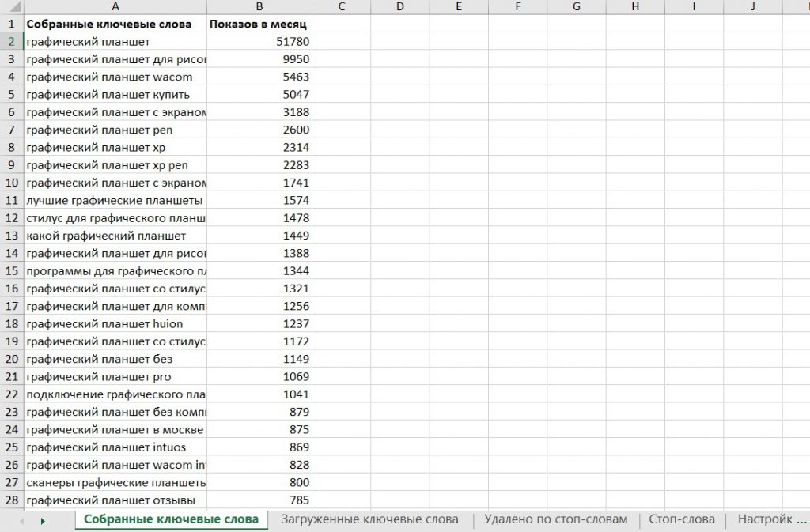The height and width of the screenshot is (532, 810).
Task: Select the Собранные ключевые слова header cell
Action: [x=115, y=24]
